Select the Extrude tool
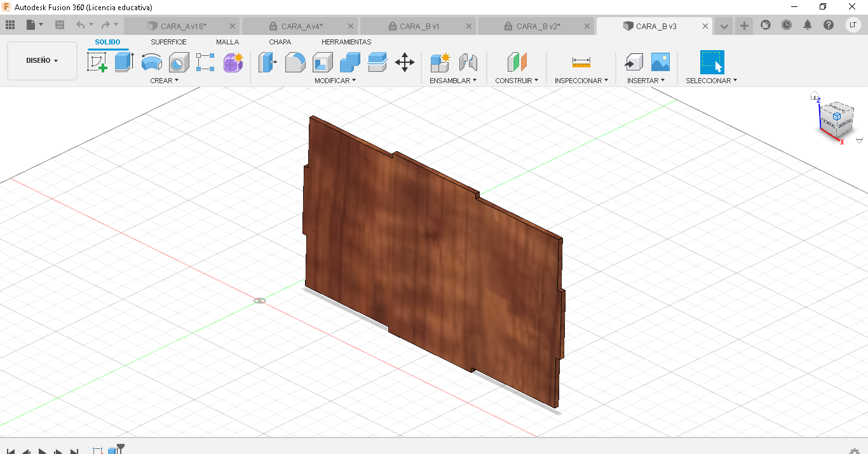 (x=124, y=62)
